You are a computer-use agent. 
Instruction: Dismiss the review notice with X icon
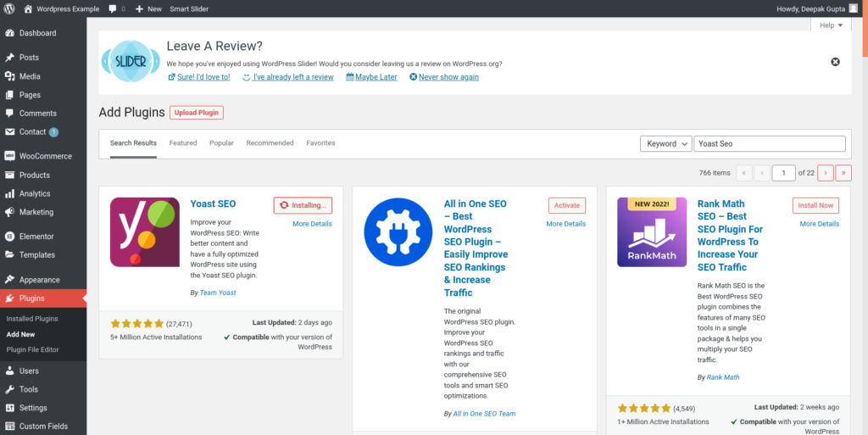(835, 62)
